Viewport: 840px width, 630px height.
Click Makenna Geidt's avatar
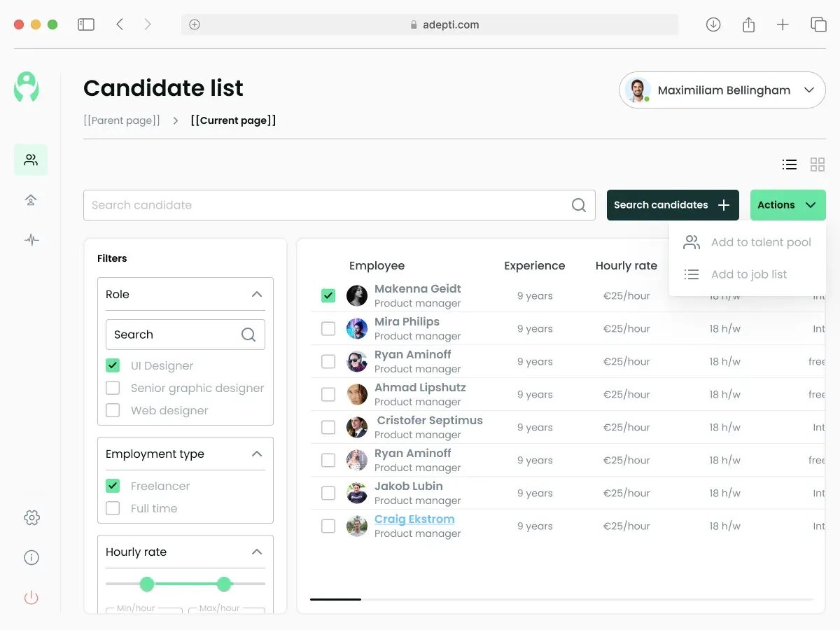tap(357, 295)
